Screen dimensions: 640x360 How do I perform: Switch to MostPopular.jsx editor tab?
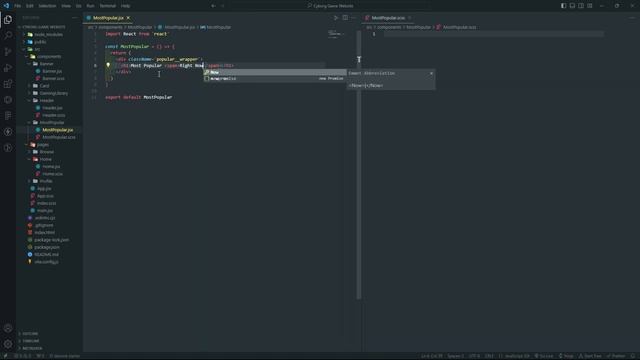coord(108,18)
